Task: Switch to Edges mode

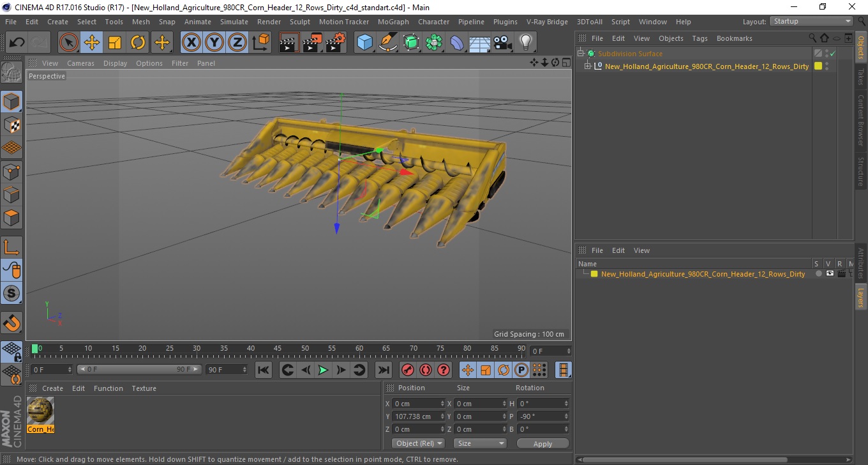Action: point(11,194)
